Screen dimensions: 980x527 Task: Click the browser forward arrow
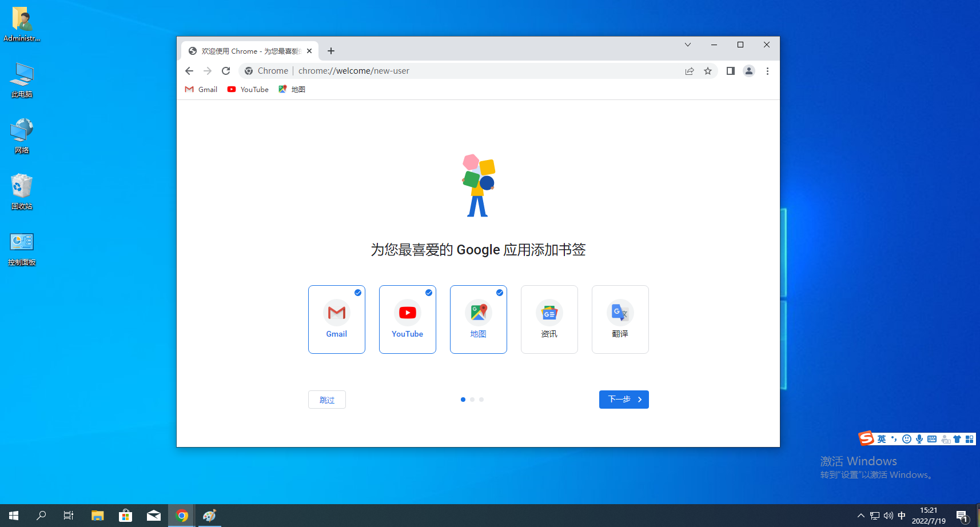208,71
